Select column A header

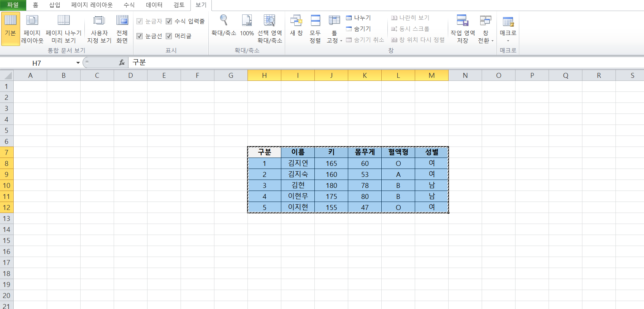pyautogui.click(x=30, y=75)
